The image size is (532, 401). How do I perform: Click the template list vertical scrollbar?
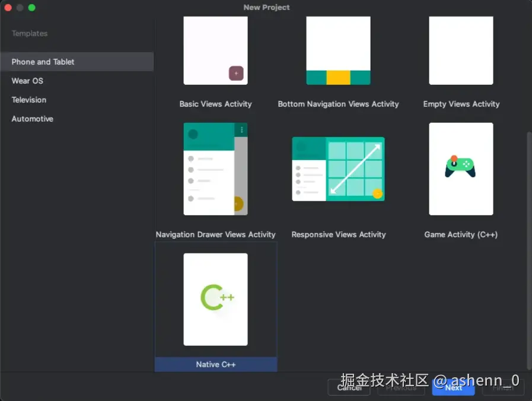click(x=529, y=250)
